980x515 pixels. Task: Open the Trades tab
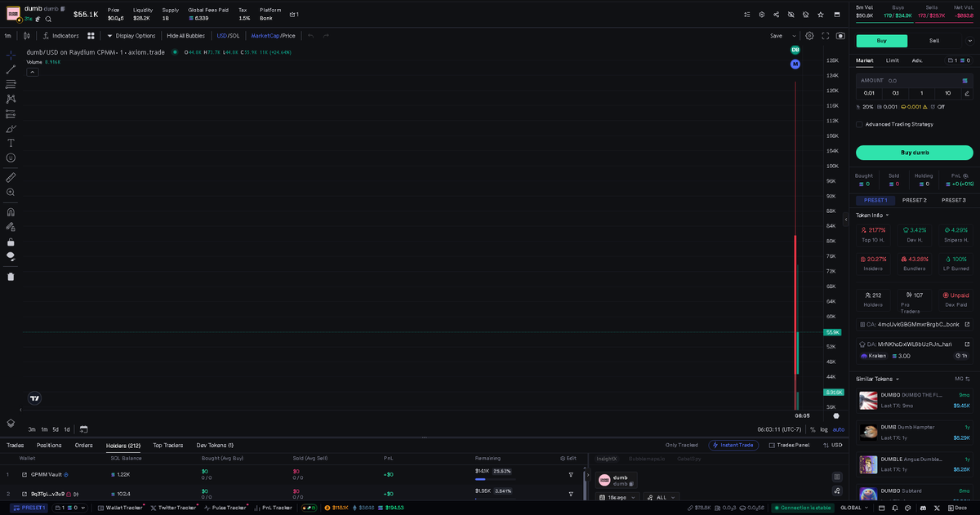pyautogui.click(x=15, y=446)
